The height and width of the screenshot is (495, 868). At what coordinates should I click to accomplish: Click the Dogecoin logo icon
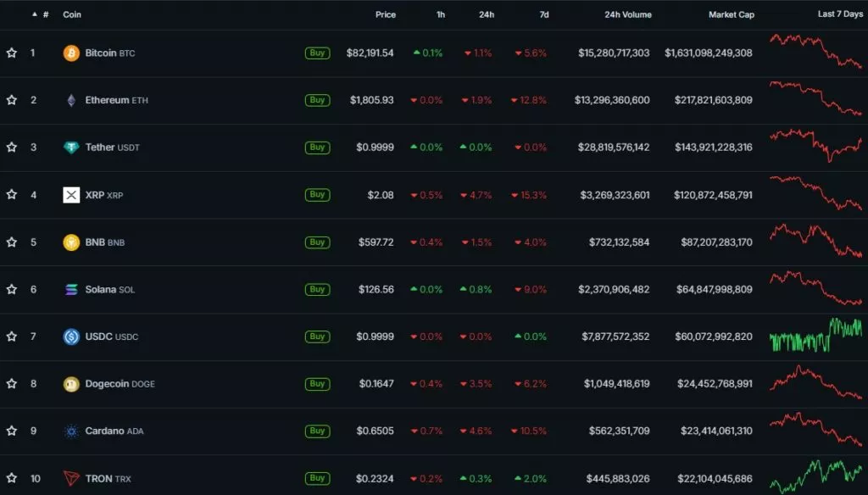click(x=71, y=384)
